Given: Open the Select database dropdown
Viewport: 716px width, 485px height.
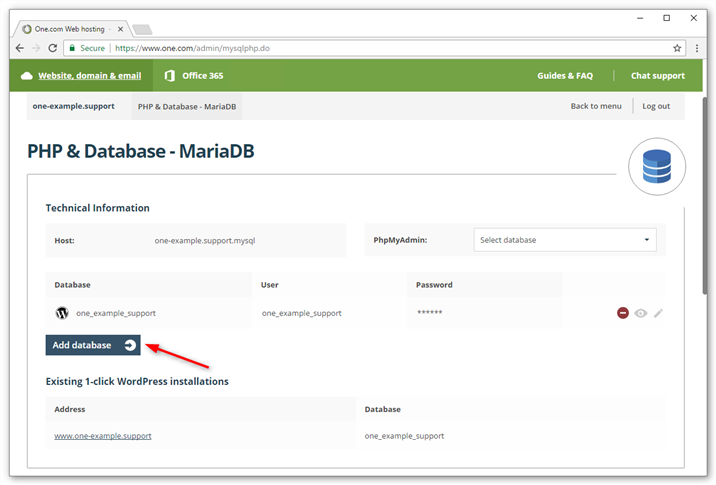Looking at the screenshot, I should (x=565, y=240).
